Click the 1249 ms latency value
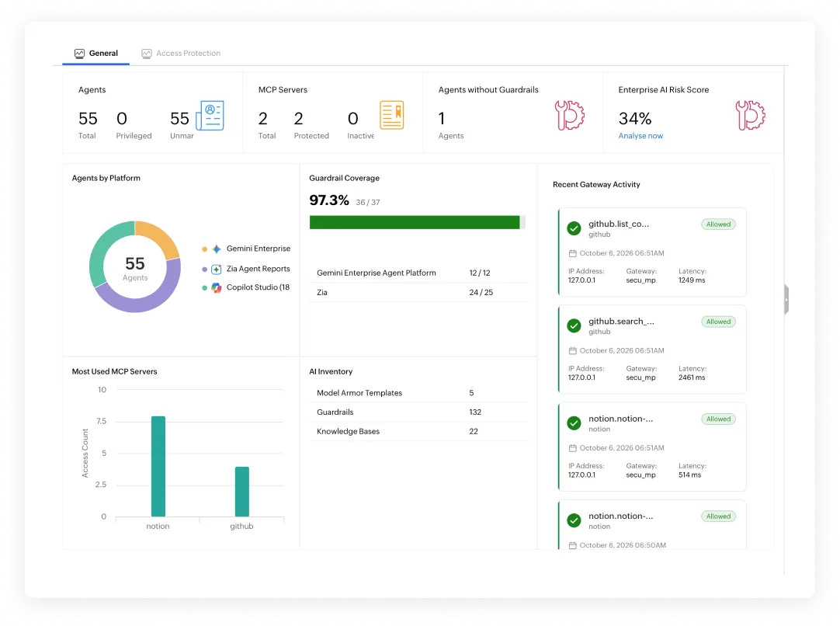 point(692,280)
